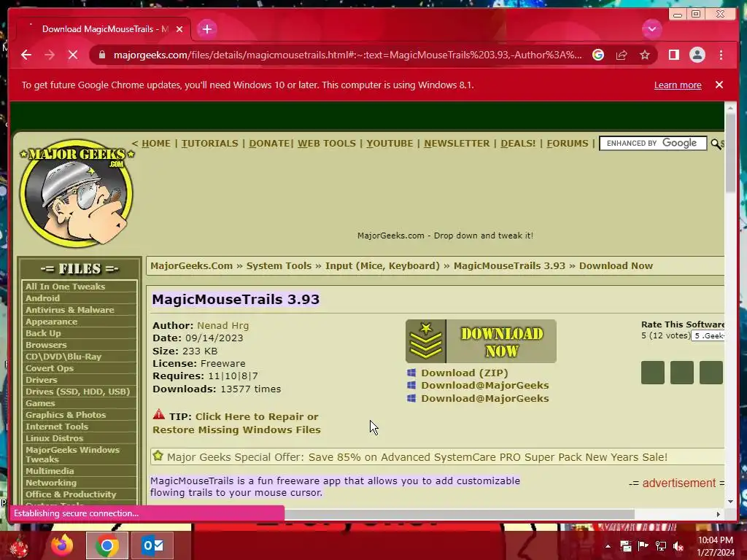
Task: Click the Repair or Restore Windows Files tip
Action: (x=237, y=423)
